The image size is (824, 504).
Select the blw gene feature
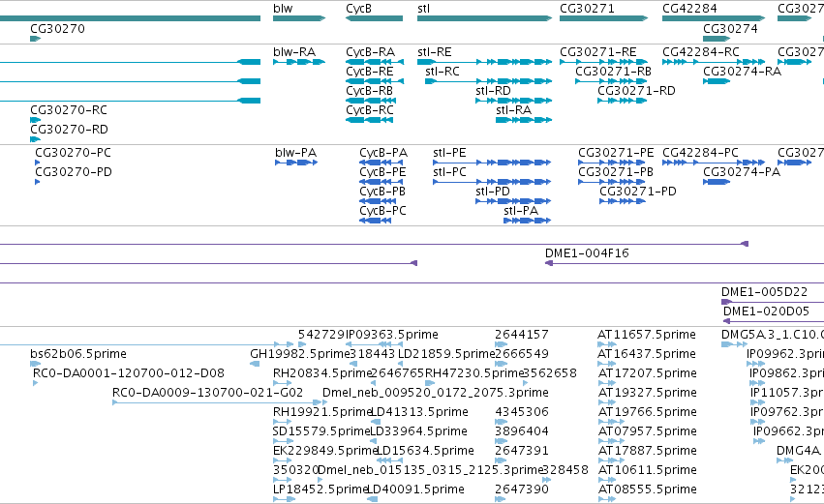click(x=299, y=18)
